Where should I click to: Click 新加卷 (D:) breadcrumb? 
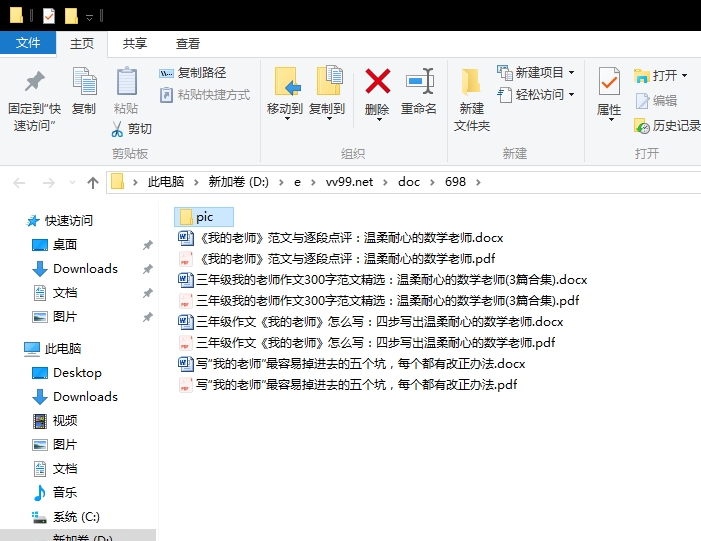[238, 182]
